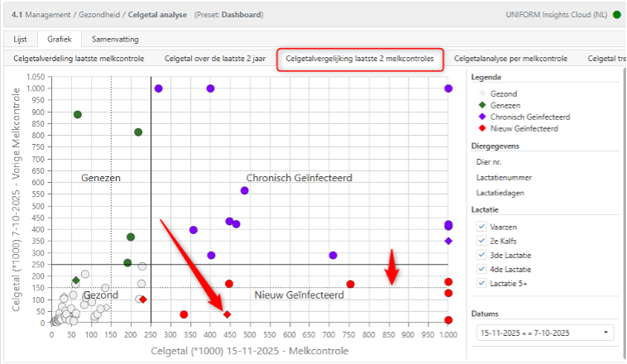Toggle the Vaarzen lactation checkbox
Image resolution: width=627 pixels, height=364 pixels.
pos(481,227)
